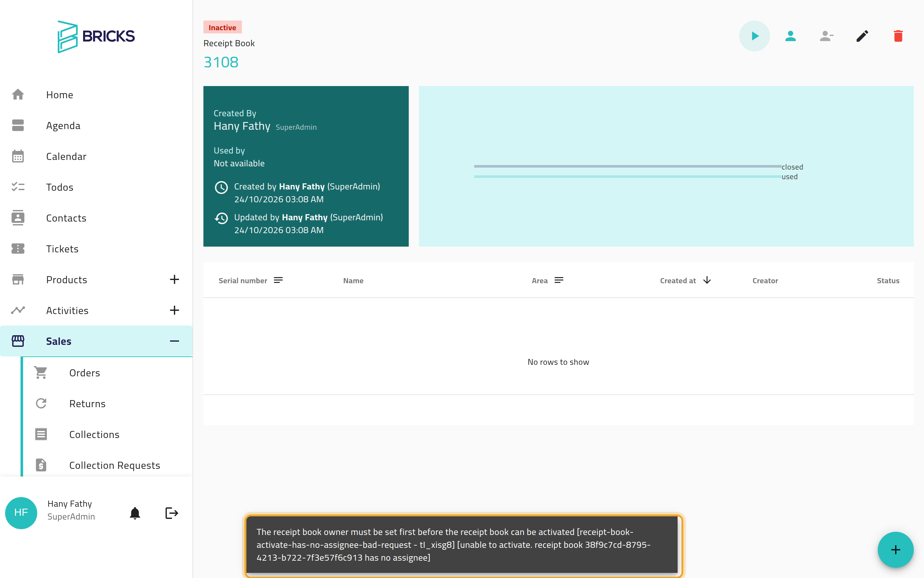Navigate to Contacts

click(96, 218)
